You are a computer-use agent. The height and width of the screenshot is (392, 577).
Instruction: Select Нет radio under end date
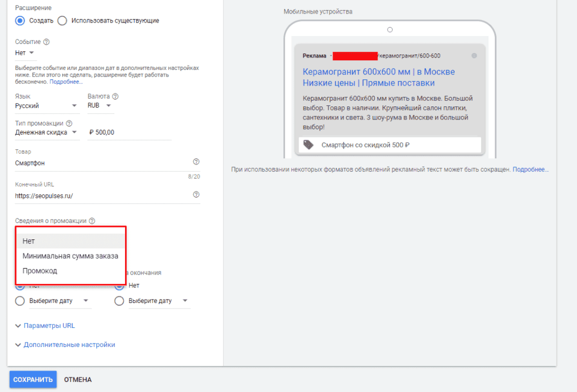pyautogui.click(x=119, y=286)
